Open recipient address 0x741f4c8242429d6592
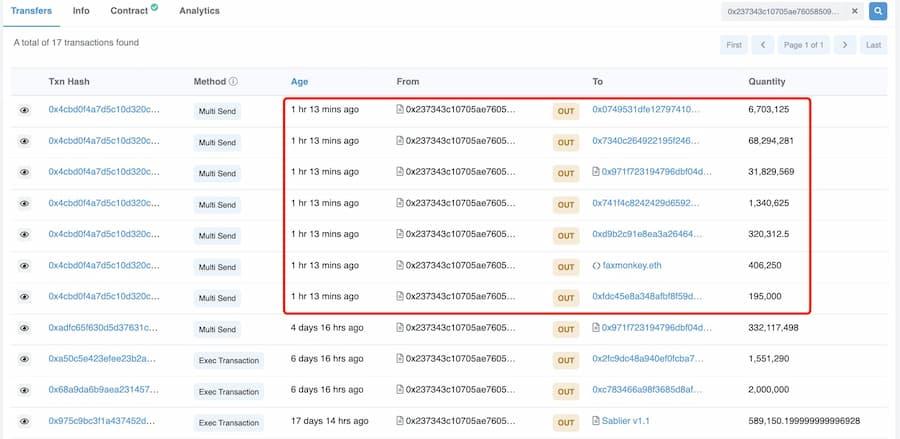Screen dimensions: 900x439 coord(646,203)
